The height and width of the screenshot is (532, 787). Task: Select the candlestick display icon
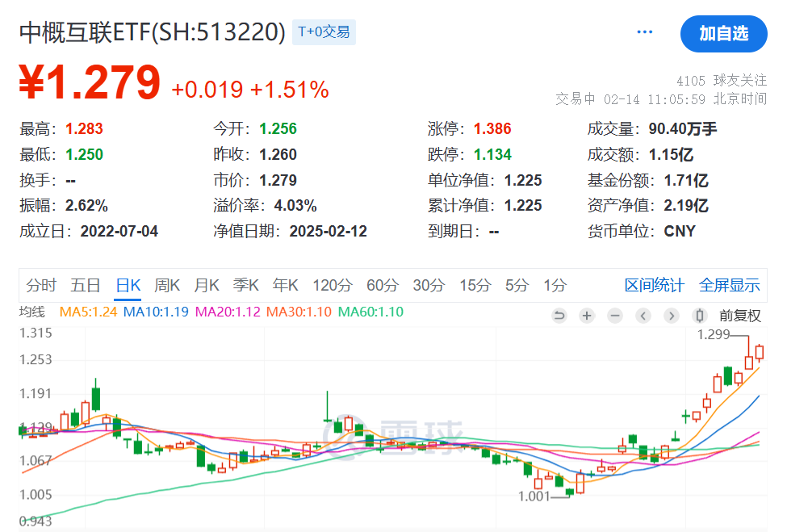[x=699, y=315]
